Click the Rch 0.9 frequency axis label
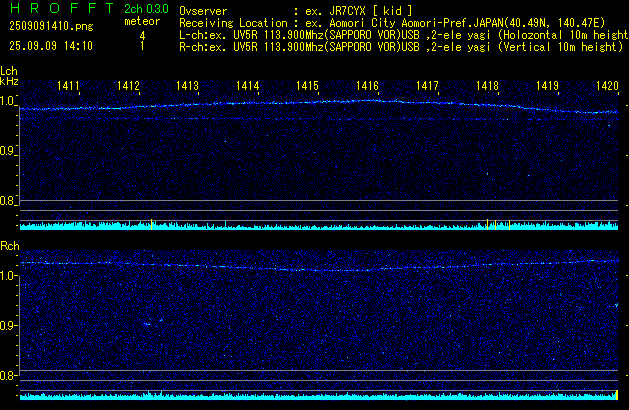 pos(8,325)
